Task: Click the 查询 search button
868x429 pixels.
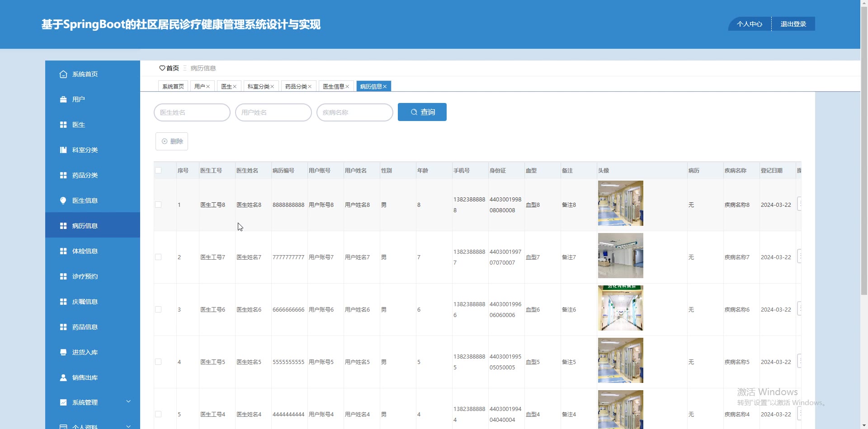Action: click(422, 112)
